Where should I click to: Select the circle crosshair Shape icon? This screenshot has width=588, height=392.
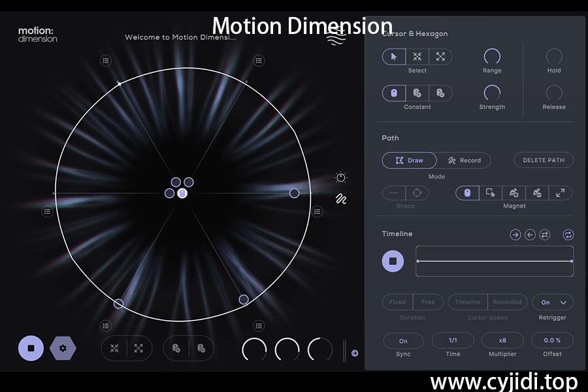pyautogui.click(x=417, y=193)
